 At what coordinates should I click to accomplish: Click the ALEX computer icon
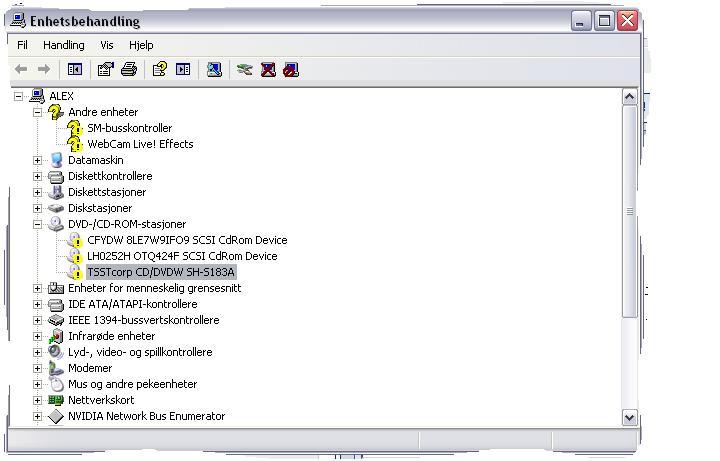(x=37, y=96)
